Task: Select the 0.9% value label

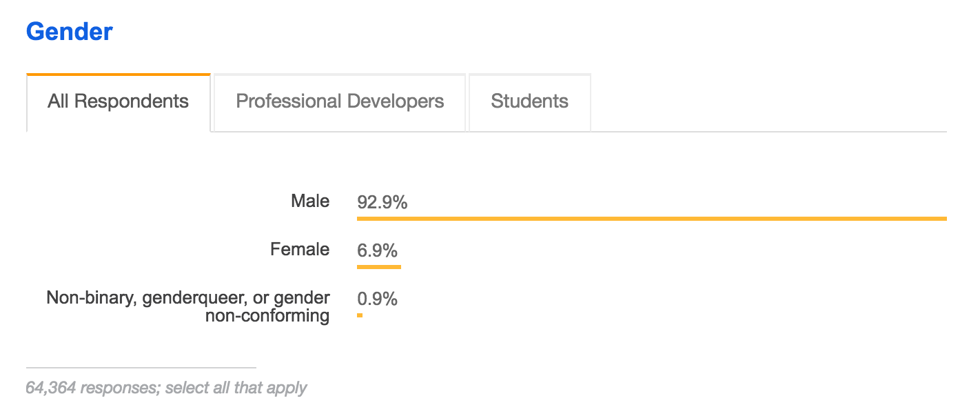Action: (377, 299)
